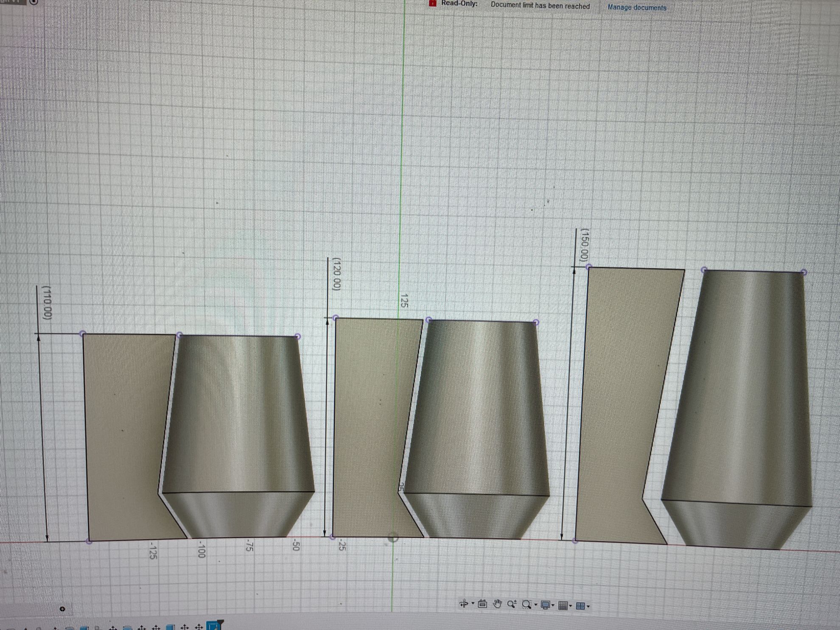Click the Grid and Snaps icon
Screen dimensions: 840x630
[563, 606]
